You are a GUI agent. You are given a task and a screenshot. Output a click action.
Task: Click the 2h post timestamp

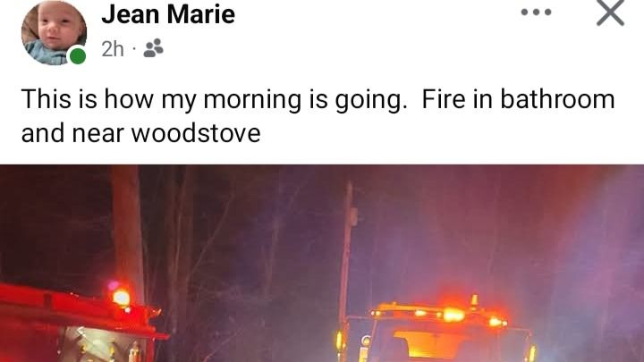[113, 49]
